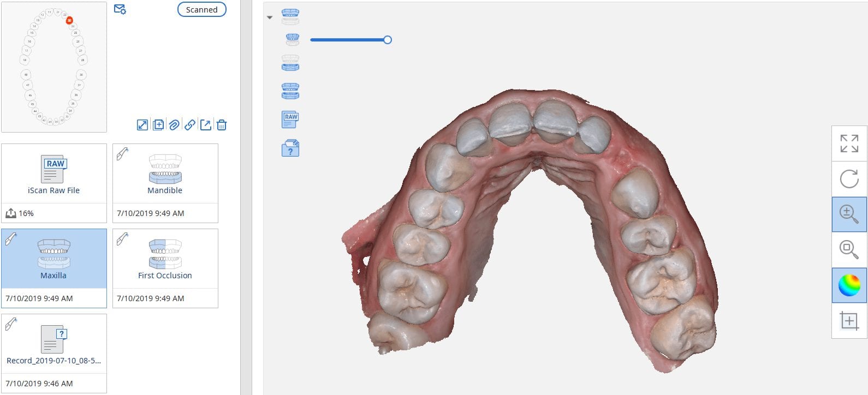Select the Mandible scan tile
The image size is (868, 395).
pos(165,175)
